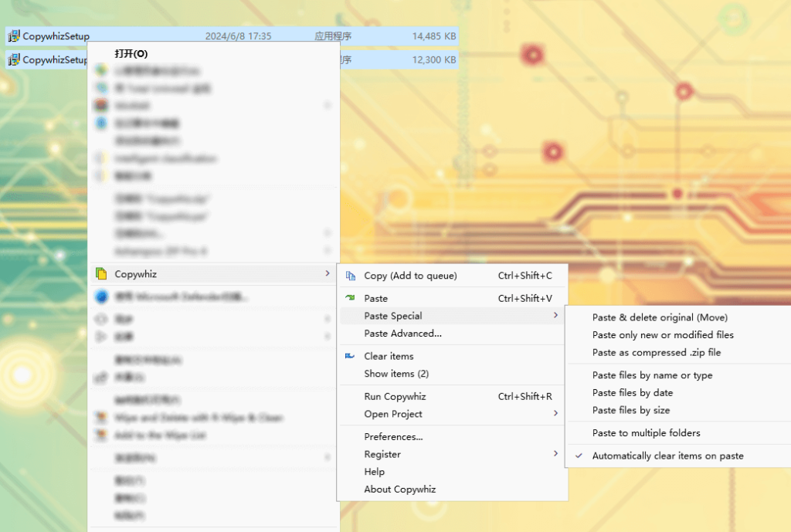Click the 12,300 KB size value
The height and width of the screenshot is (532, 791).
coord(434,60)
